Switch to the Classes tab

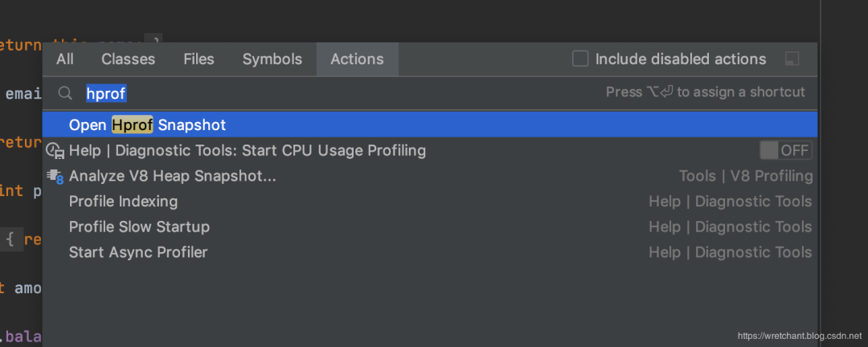coord(129,59)
